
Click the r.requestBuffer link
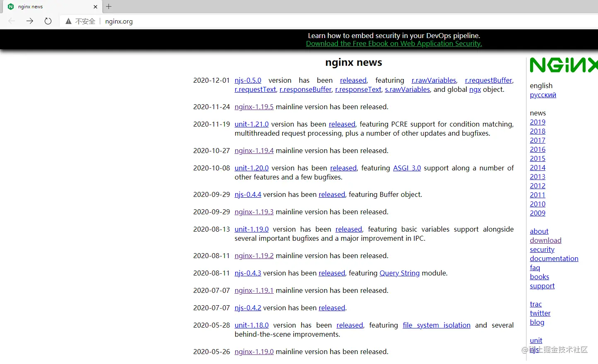point(489,81)
